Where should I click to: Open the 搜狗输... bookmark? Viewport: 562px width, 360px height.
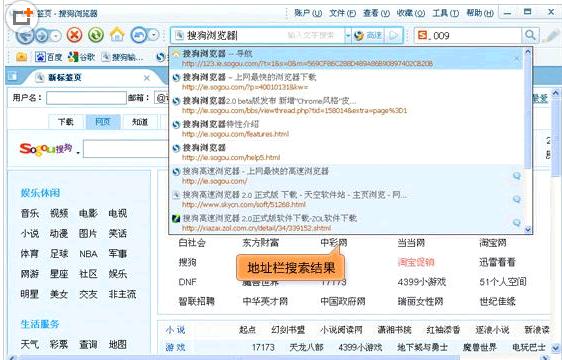click(x=123, y=57)
